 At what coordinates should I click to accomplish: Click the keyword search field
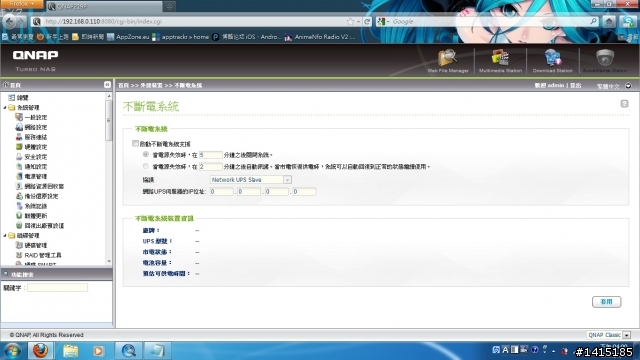click(x=57, y=288)
